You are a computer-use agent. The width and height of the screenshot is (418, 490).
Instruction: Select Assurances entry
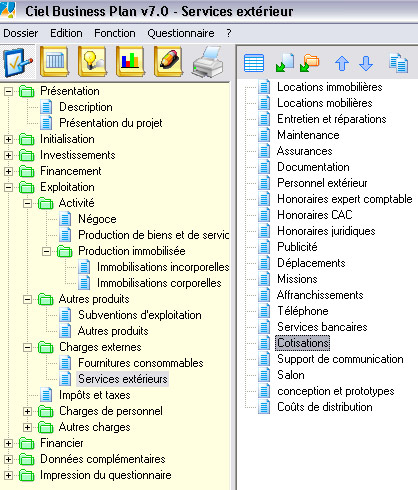click(305, 151)
